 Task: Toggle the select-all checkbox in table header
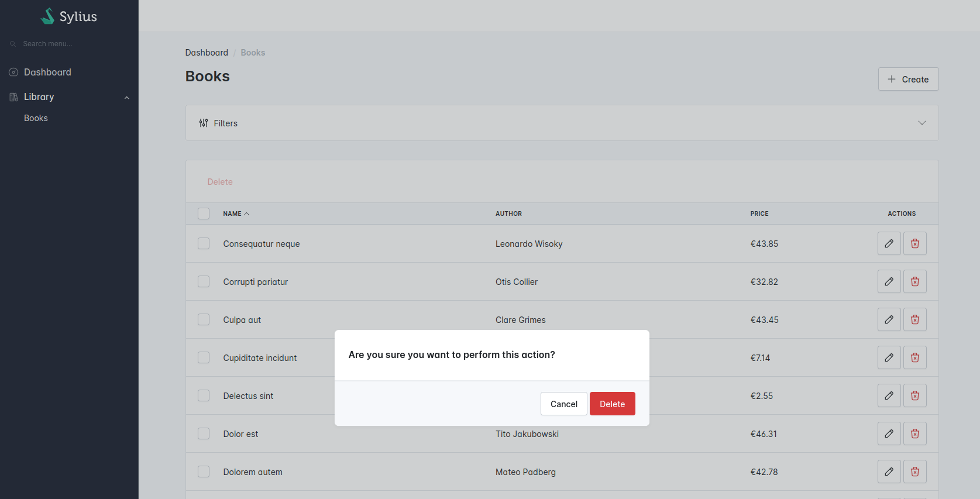[204, 214]
